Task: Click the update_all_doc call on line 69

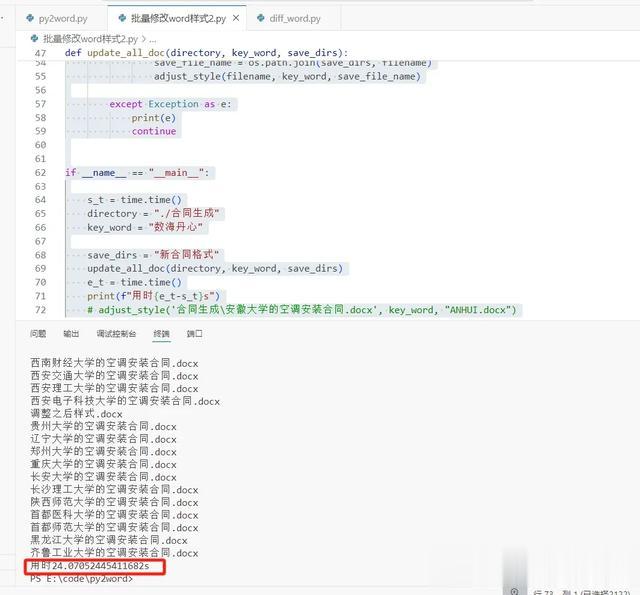Action: [215, 269]
